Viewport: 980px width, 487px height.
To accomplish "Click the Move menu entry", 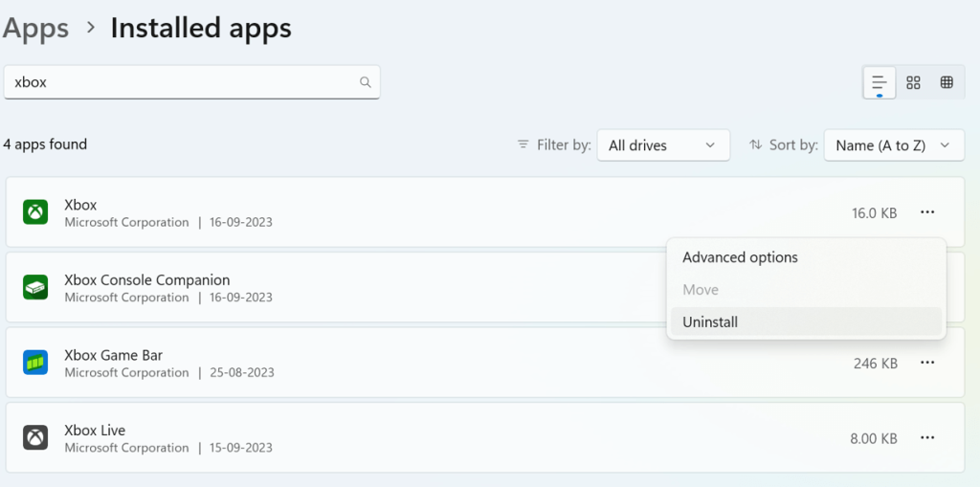I will [x=701, y=290].
